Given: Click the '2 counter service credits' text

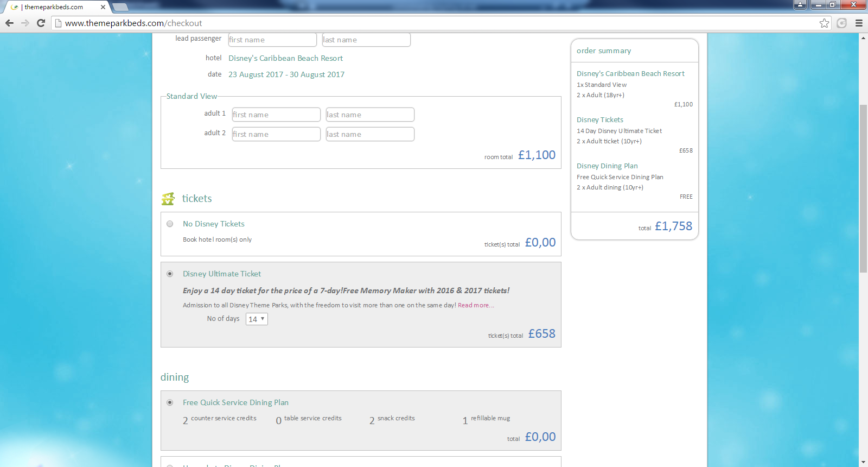Looking at the screenshot, I should pos(220,419).
